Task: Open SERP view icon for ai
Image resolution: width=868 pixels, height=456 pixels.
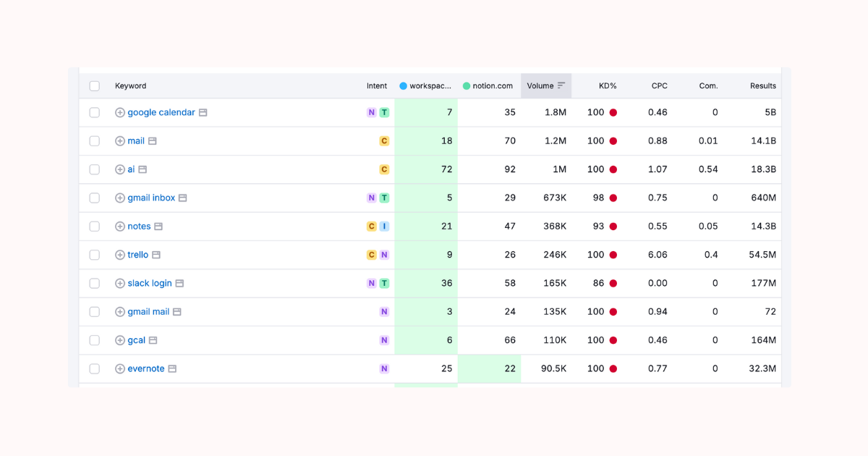Action: coord(142,169)
